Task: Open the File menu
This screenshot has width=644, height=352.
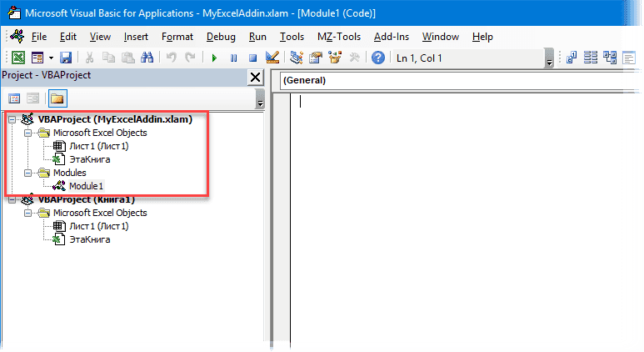Action: tap(39, 37)
